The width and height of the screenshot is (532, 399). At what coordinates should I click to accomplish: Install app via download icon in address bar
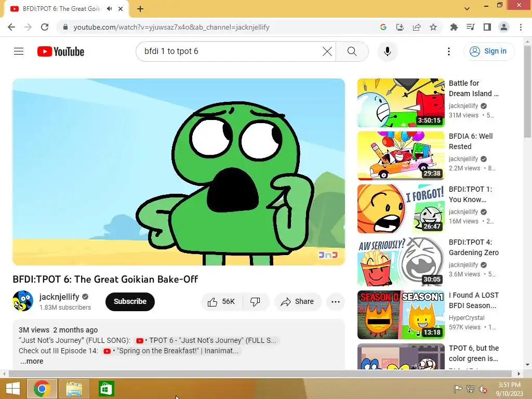[x=400, y=27]
